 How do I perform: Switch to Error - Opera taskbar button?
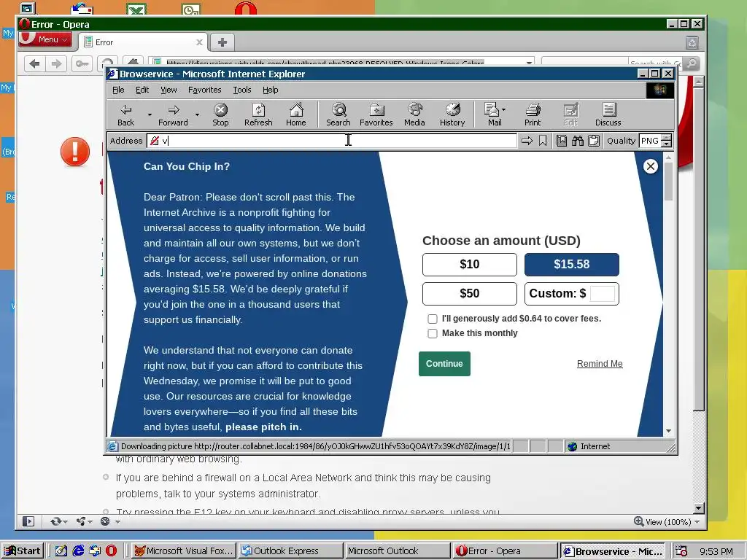(x=505, y=551)
